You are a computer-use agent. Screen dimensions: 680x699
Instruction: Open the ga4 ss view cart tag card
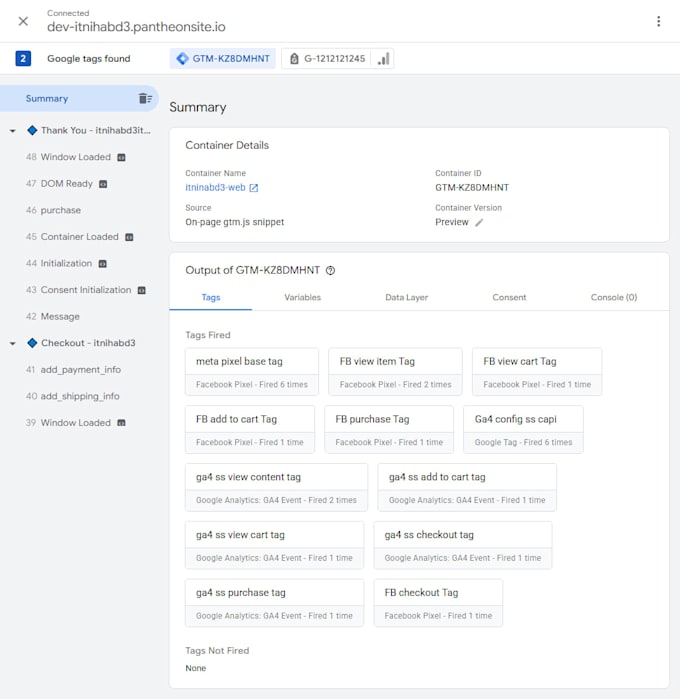(275, 545)
